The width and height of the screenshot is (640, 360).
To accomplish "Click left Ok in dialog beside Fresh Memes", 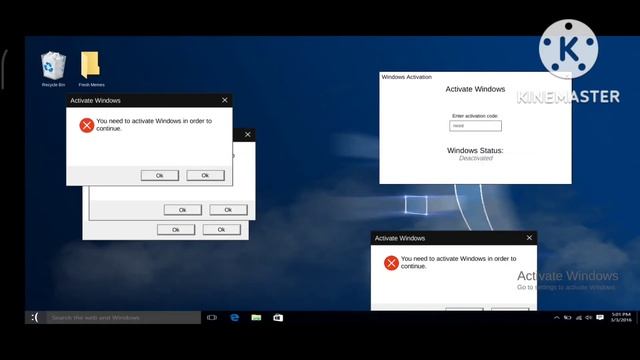I will pos(160,176).
